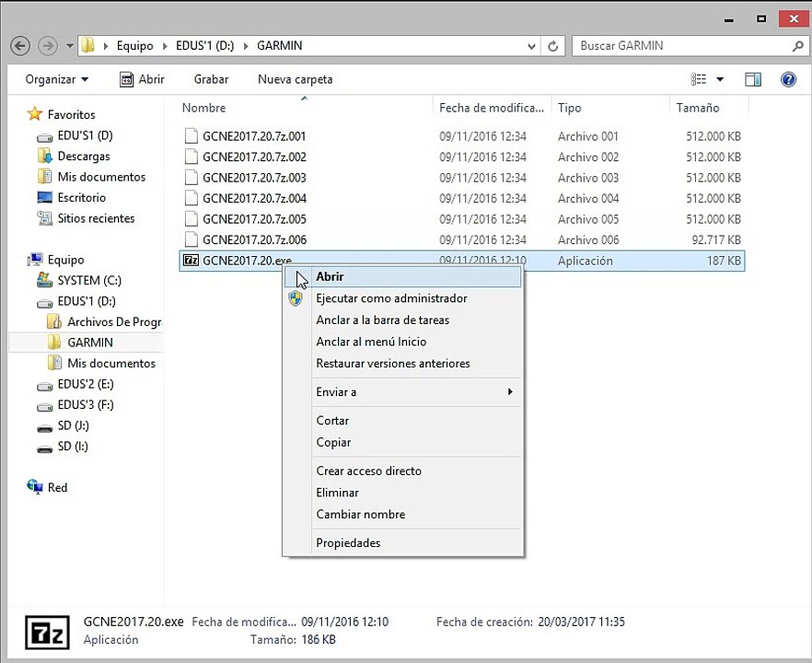Click file icon of GCNE2017.20.7z.001

click(x=191, y=135)
